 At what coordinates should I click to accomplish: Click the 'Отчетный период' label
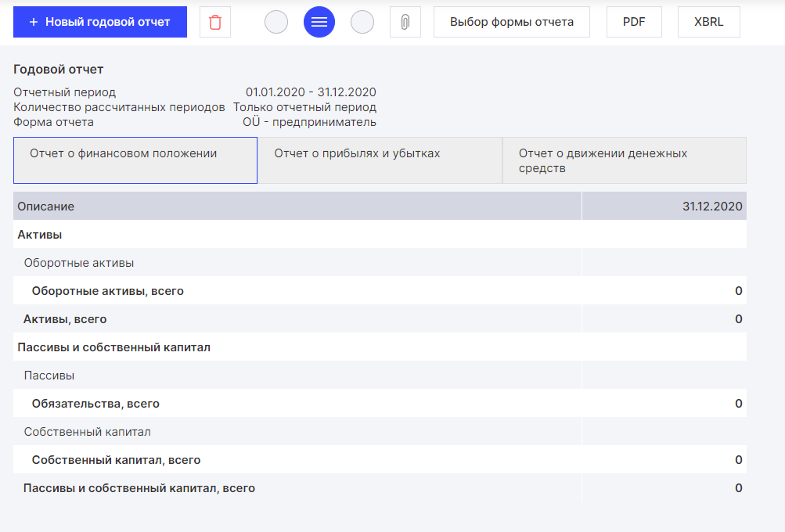click(65, 92)
